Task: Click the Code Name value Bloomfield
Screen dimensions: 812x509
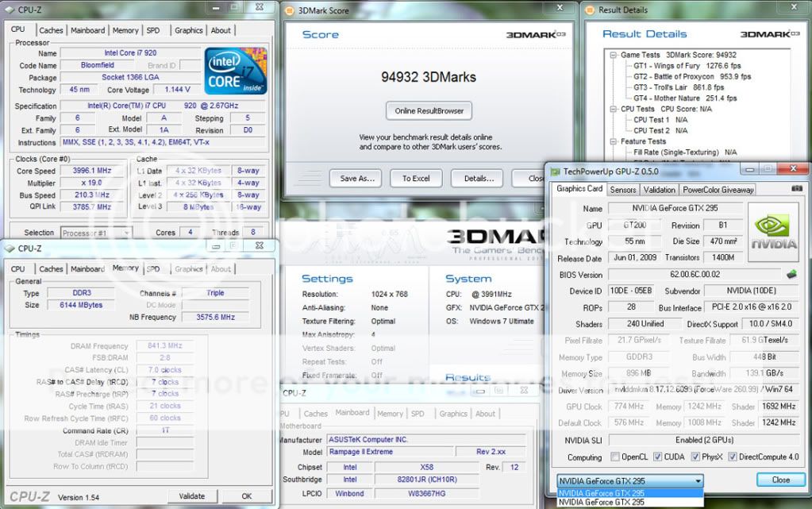Action: point(98,65)
